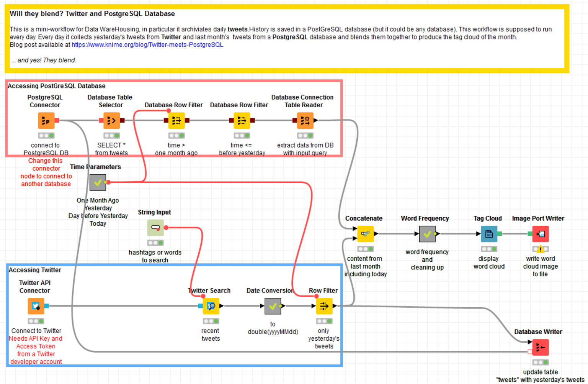Select the Database Connection Table Reader node
Image resolution: width=588 pixels, height=384 pixels.
point(305,121)
